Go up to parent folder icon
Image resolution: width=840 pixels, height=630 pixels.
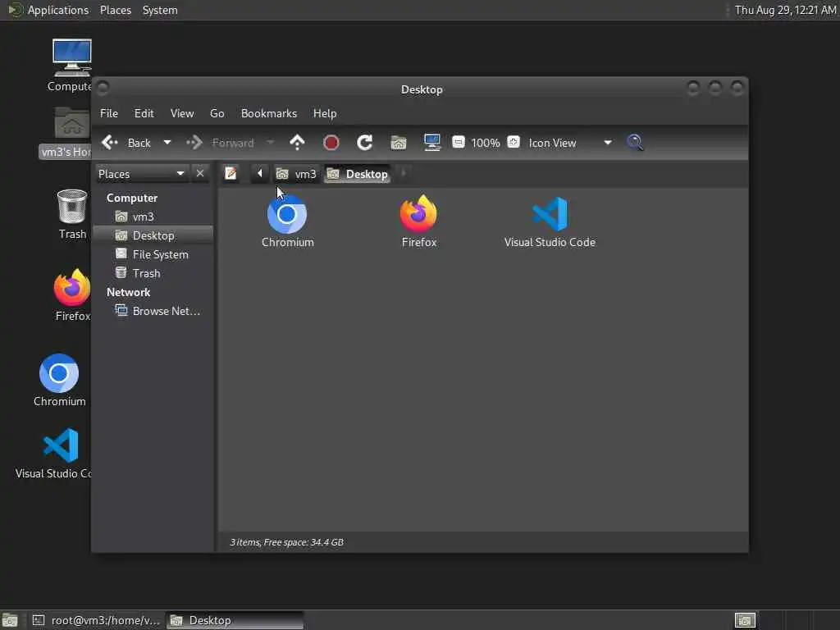click(x=297, y=143)
